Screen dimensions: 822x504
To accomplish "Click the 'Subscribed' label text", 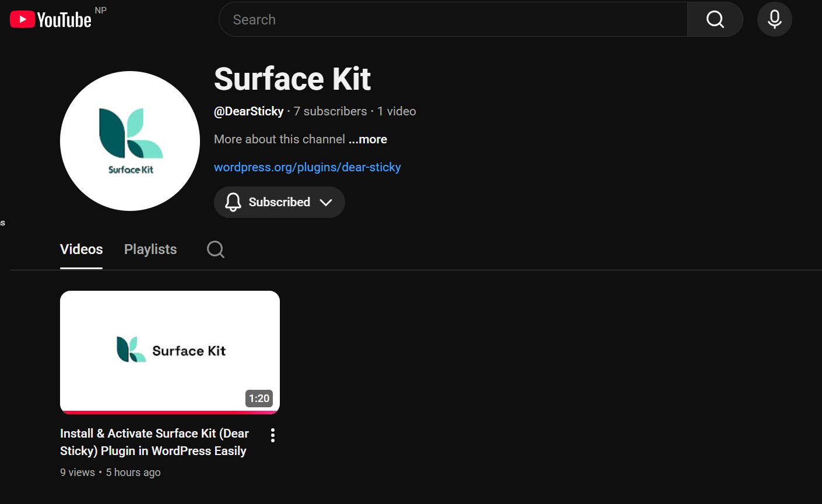I will click(279, 202).
